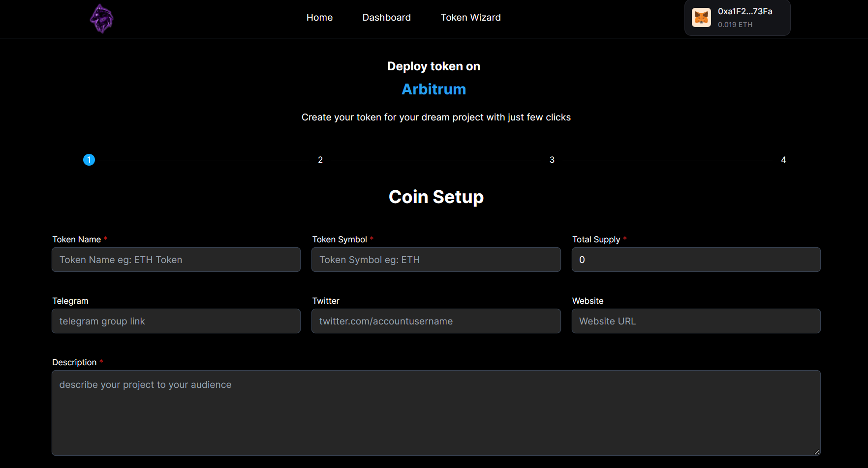Open the wallet 0xa1F2...73Fa button

coord(737,18)
